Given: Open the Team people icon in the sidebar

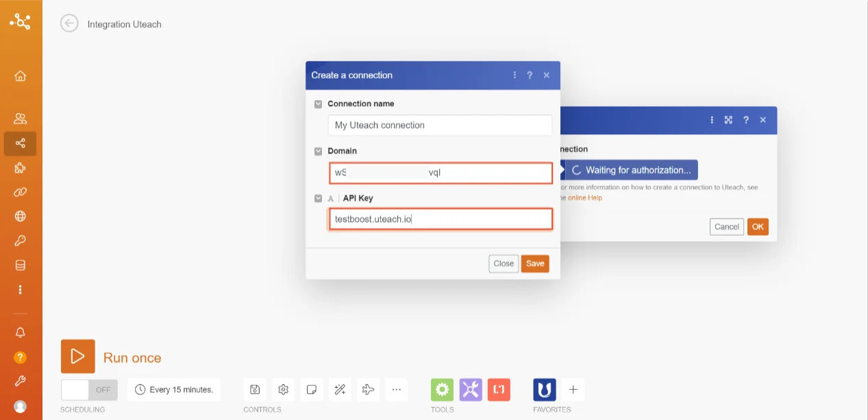Looking at the screenshot, I should pyautogui.click(x=21, y=119).
